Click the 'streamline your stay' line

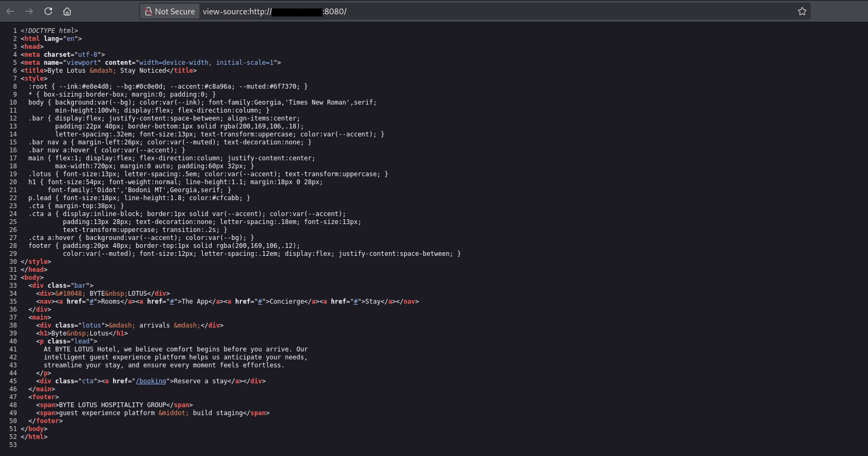(x=164, y=365)
